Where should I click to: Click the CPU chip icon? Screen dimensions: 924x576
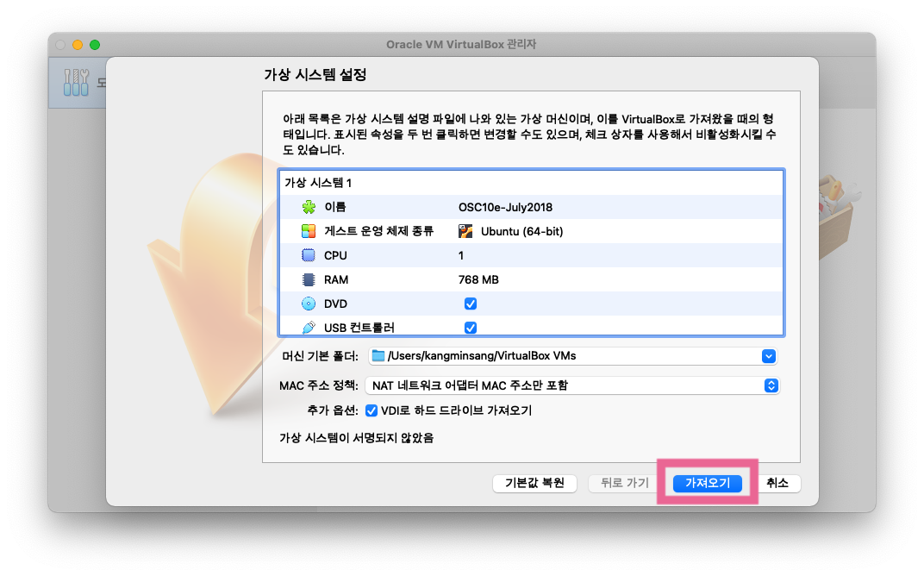309,255
